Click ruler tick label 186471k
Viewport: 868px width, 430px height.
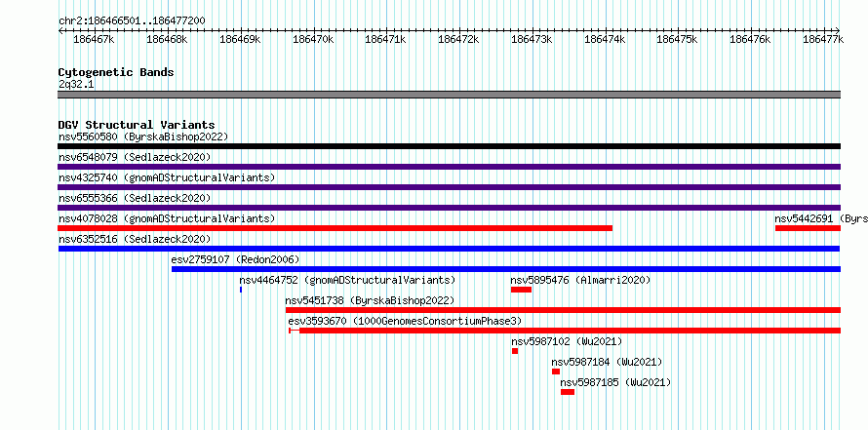(386, 39)
